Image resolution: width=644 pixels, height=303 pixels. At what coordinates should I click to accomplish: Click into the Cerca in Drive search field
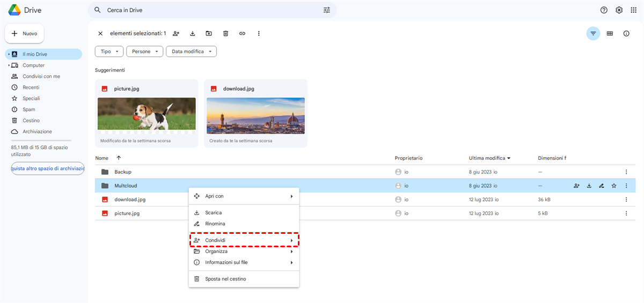(212, 10)
